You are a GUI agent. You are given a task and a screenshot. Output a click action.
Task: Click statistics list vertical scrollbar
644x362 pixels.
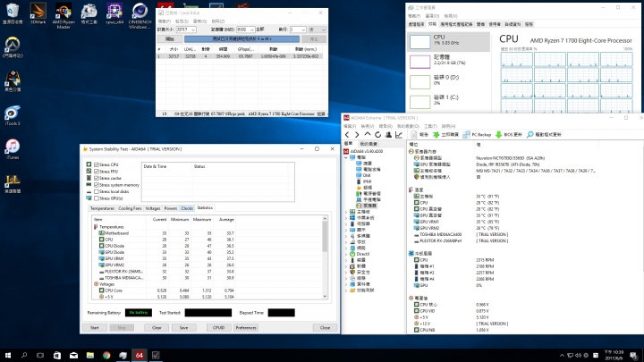[325, 257]
